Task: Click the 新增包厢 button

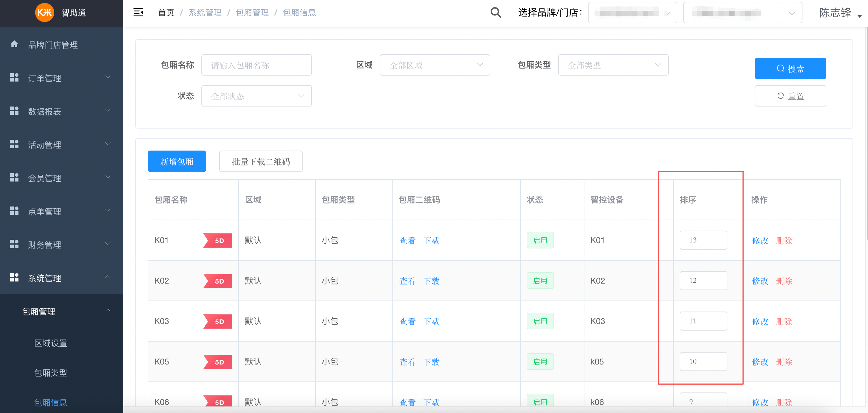Action: coord(177,162)
